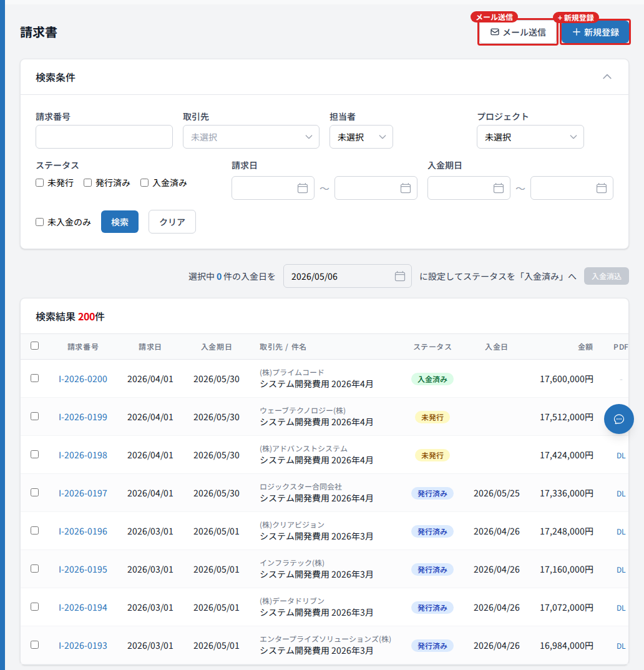The width and height of the screenshot is (644, 670).
Task: Select row checkbox for I-2026-0194
Action: [x=34, y=607]
